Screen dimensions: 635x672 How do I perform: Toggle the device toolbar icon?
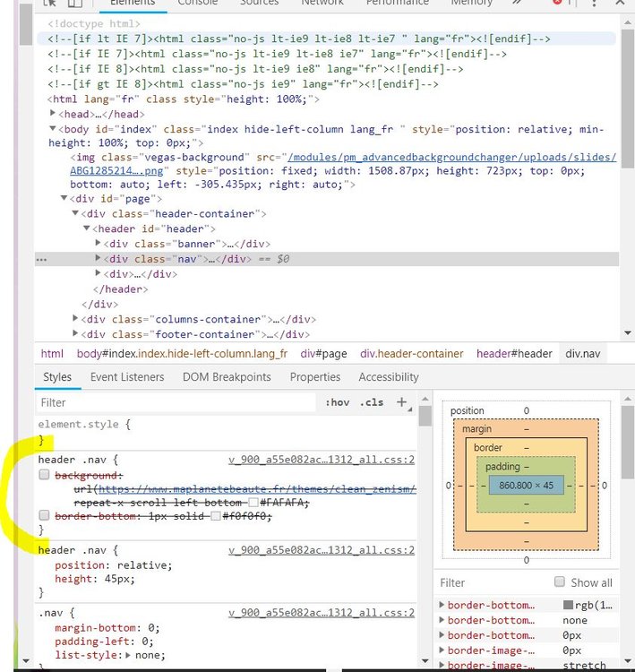click(75, 3)
